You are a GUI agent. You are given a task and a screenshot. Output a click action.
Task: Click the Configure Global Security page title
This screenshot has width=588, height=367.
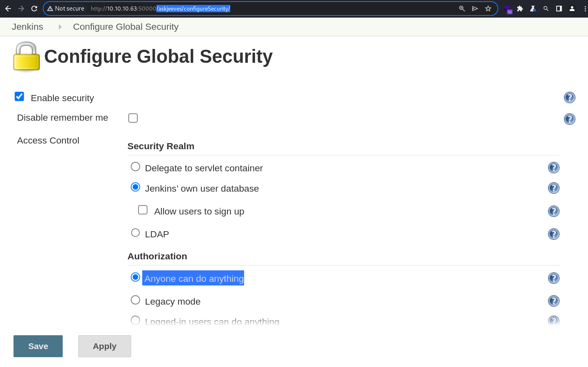pos(158,56)
